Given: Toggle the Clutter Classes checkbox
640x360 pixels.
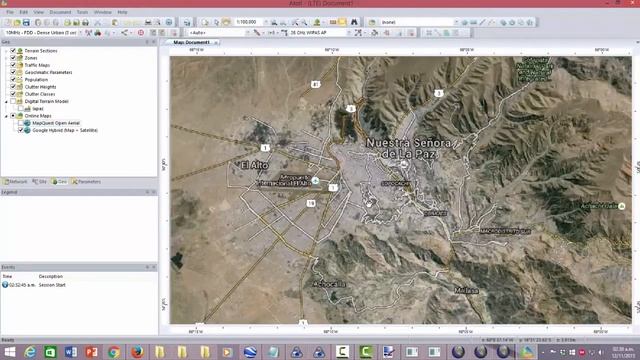Looking at the screenshot, I should (x=13, y=94).
